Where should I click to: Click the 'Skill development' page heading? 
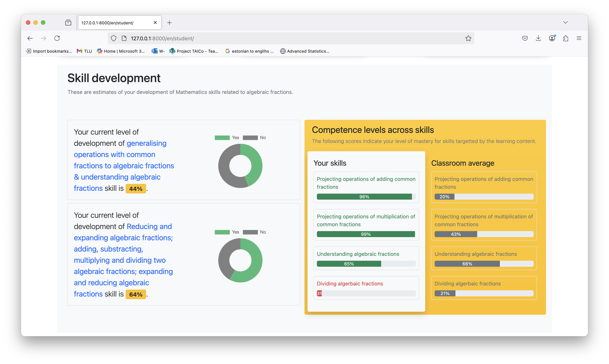tap(114, 78)
